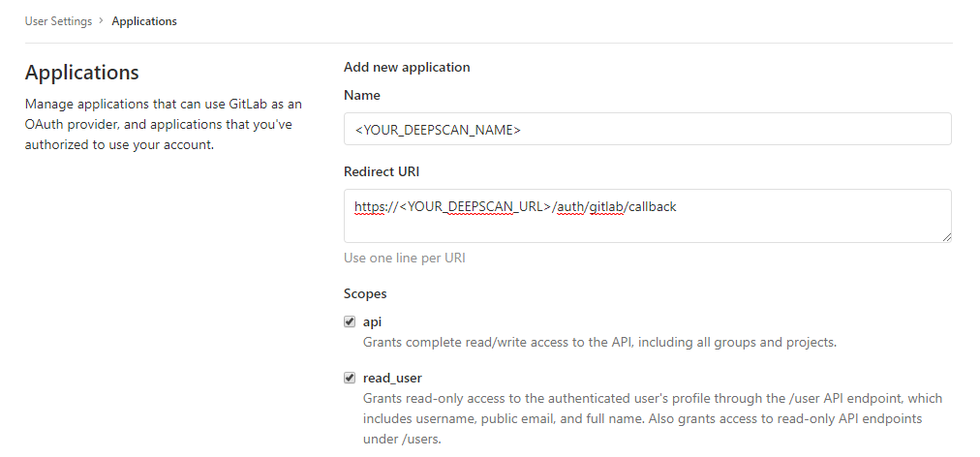Click 'Manage applications that can use GitLab' paragraph
980x457 pixels.
tap(164, 124)
